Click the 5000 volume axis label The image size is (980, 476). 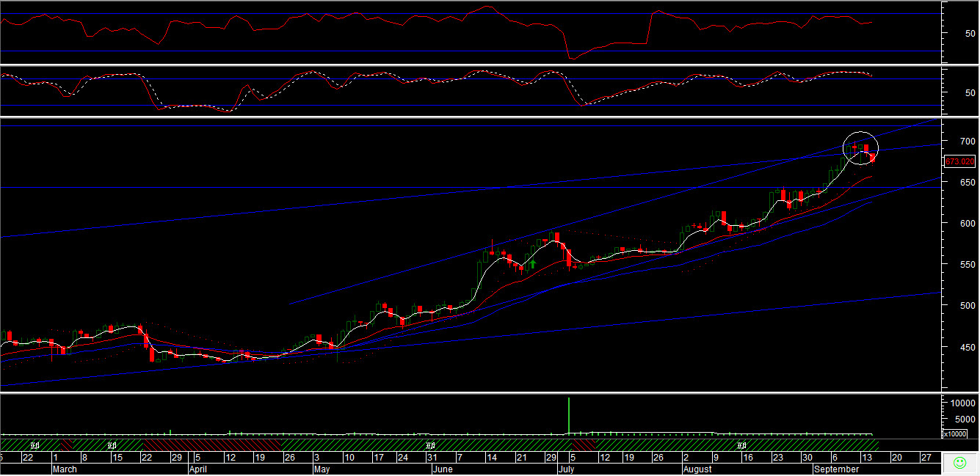[964, 420]
